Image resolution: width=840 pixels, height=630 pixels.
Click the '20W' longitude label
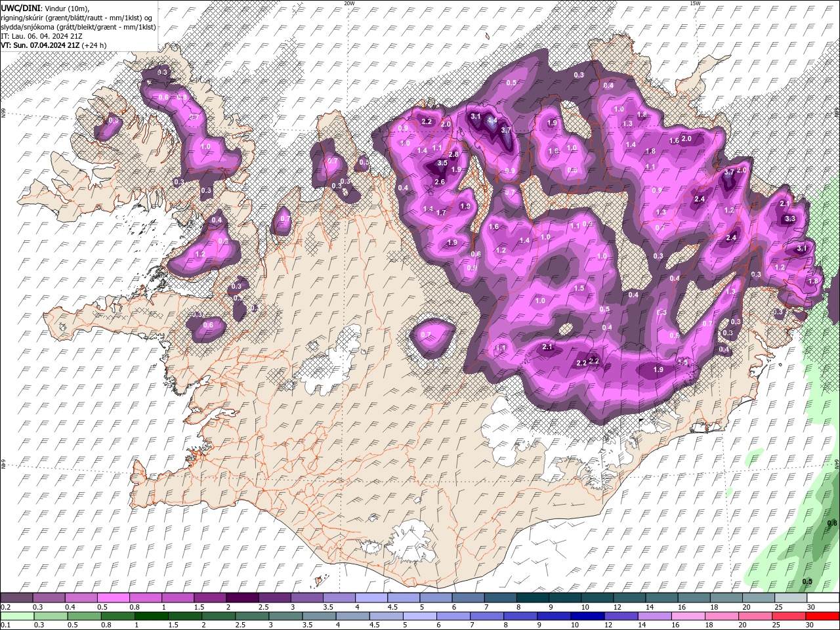click(350, 3)
